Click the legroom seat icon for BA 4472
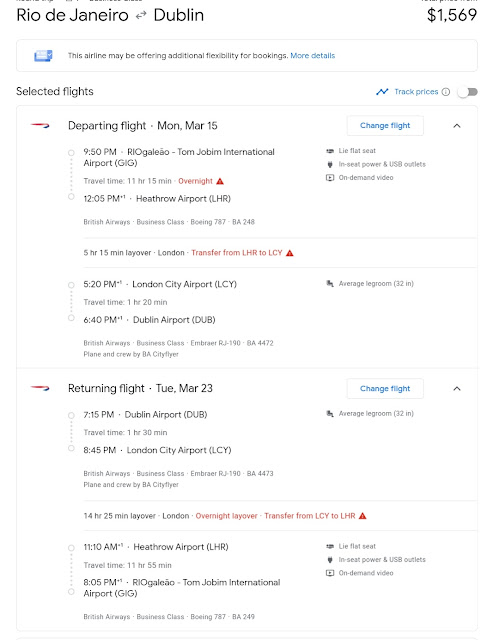499x640 pixels. tap(330, 284)
